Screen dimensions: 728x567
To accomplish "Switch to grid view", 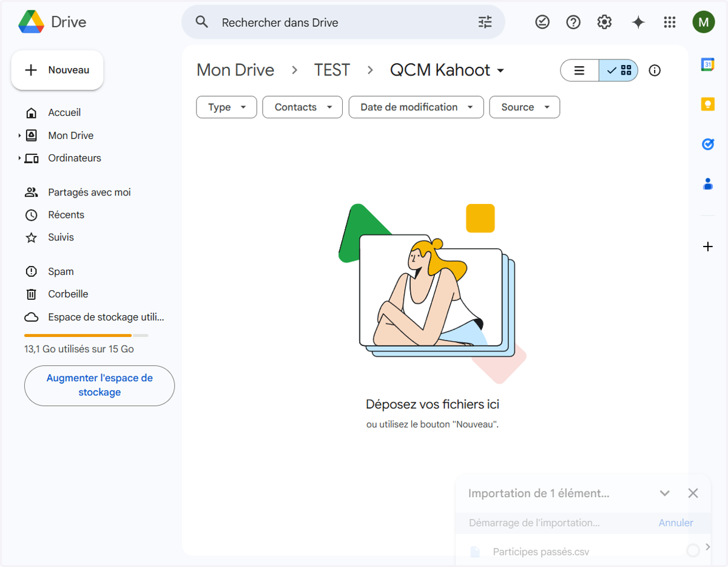I will click(x=619, y=70).
